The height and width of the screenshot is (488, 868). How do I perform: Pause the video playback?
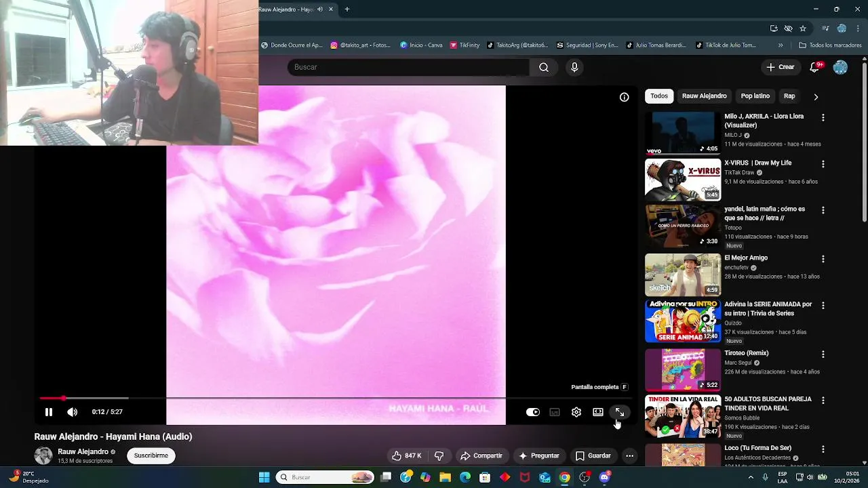click(49, 412)
